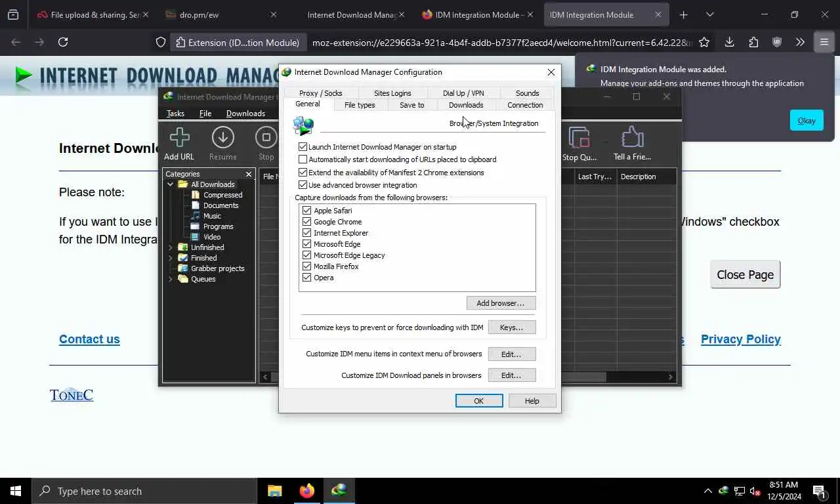
Task: Click Windows Start button
Action: (15, 491)
